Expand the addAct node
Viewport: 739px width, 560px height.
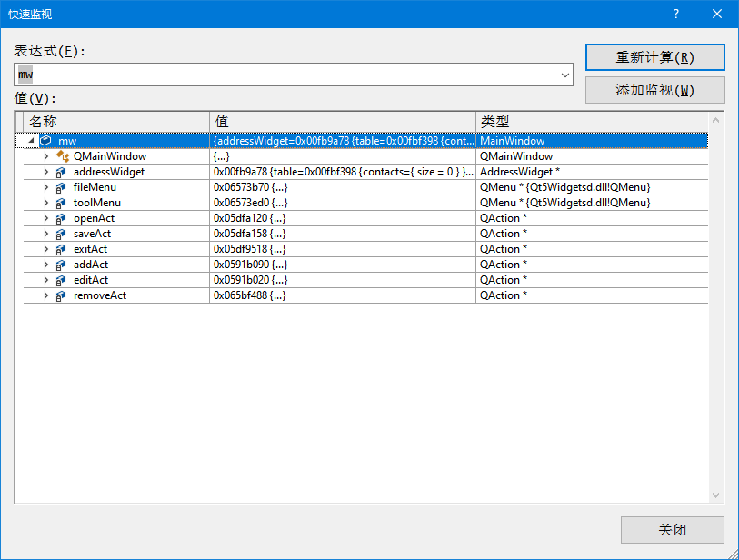45,265
